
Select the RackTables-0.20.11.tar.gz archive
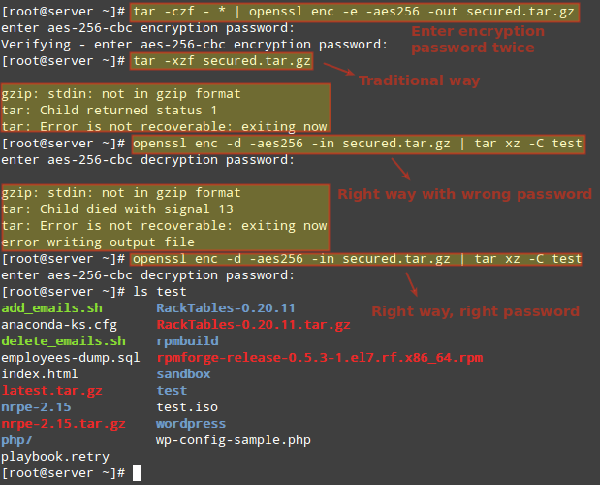click(253, 325)
